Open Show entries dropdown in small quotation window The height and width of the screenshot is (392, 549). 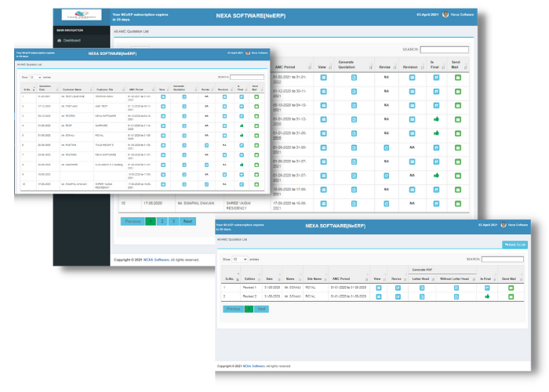pyautogui.click(x=36, y=78)
